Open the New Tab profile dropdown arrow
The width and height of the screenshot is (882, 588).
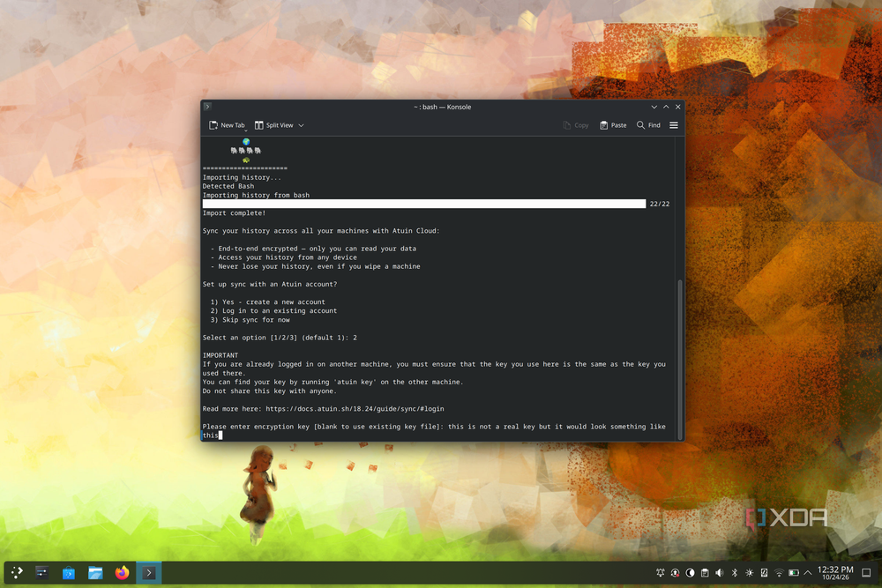tap(246, 130)
